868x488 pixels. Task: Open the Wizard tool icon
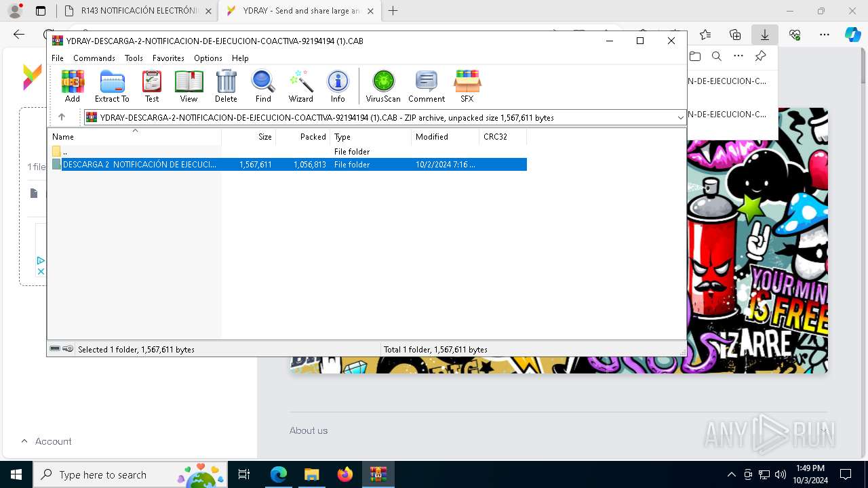click(300, 86)
